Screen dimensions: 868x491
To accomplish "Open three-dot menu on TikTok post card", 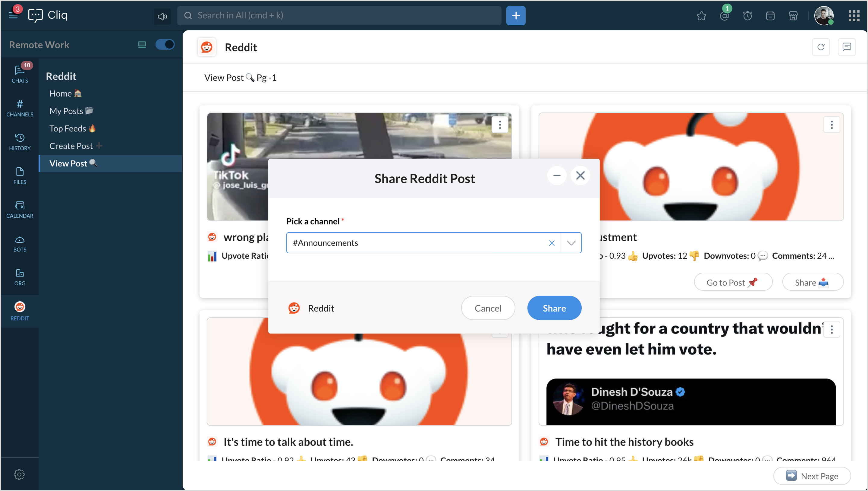I will 500,125.
